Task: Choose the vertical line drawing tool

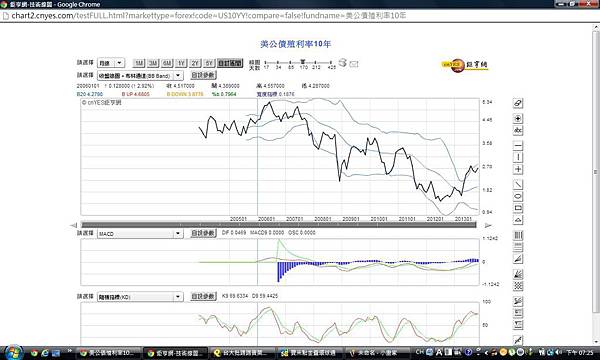Action: click(518, 158)
